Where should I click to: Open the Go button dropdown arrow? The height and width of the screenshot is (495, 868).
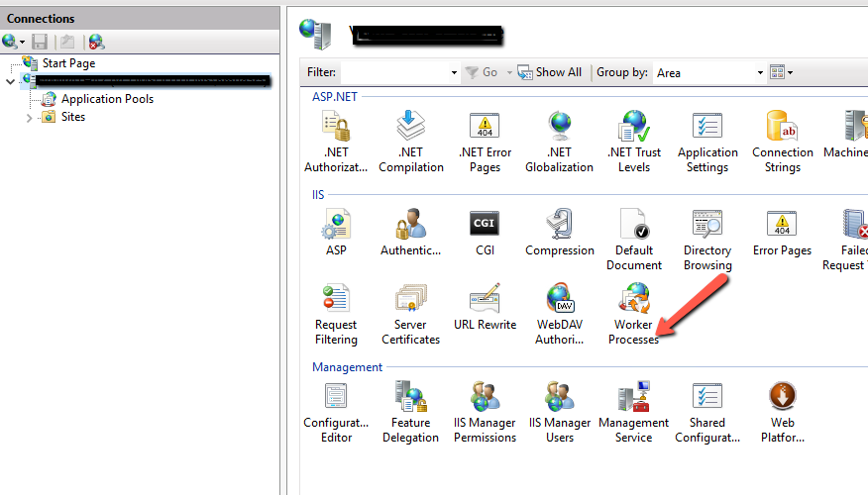pos(509,72)
